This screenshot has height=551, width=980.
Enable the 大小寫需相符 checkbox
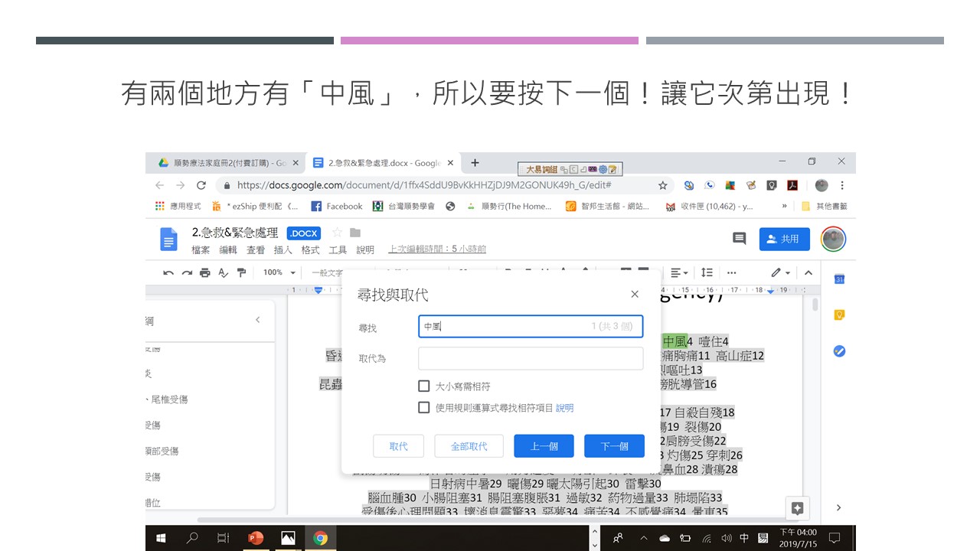424,386
